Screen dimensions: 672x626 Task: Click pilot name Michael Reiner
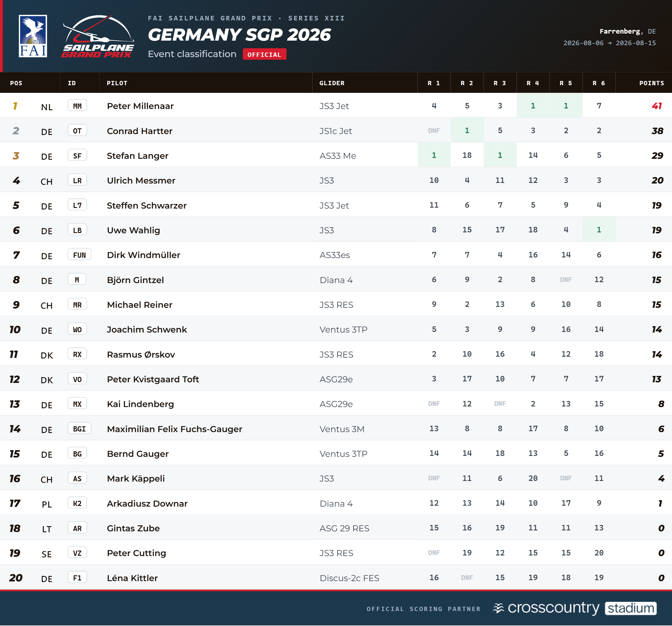click(139, 304)
